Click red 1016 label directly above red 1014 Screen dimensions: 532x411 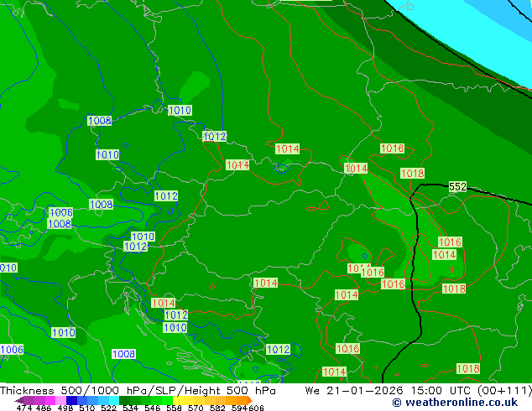point(450,242)
